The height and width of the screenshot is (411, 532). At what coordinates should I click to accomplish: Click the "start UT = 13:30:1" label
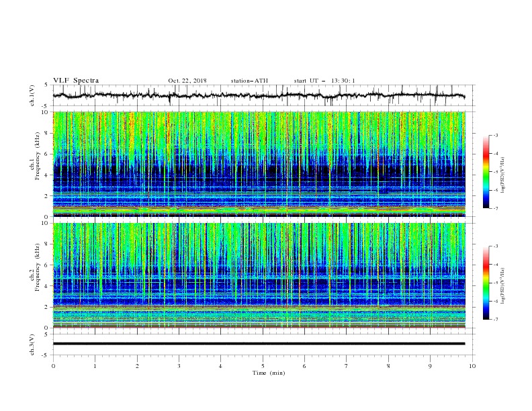324,81
